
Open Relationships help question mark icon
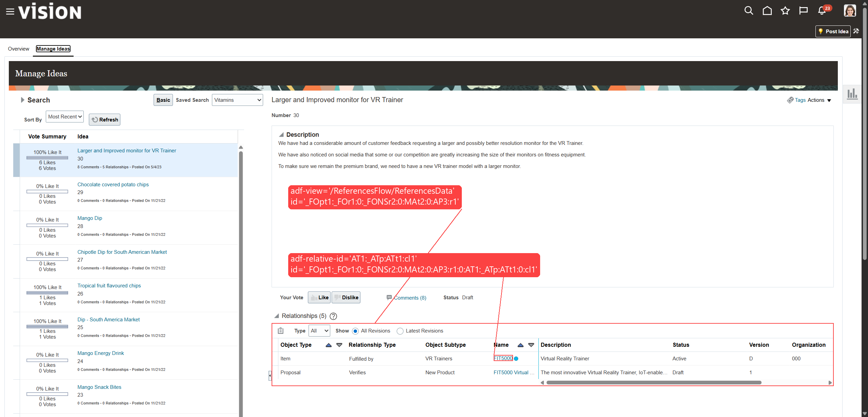point(333,316)
